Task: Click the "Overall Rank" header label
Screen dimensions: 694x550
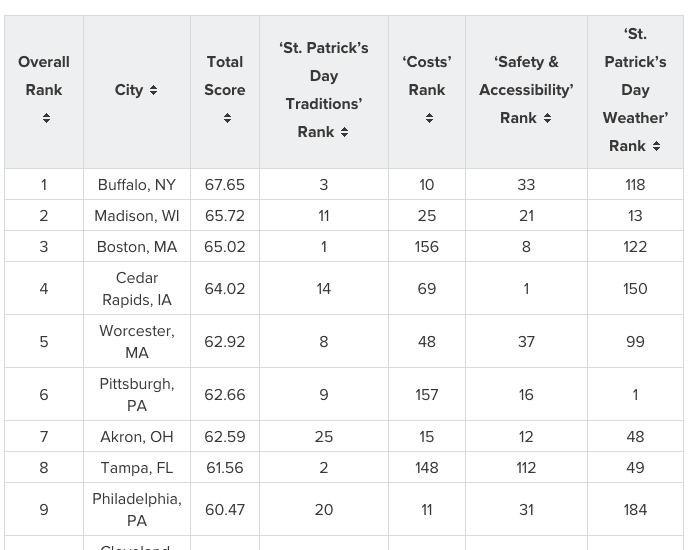Action: coord(44,76)
